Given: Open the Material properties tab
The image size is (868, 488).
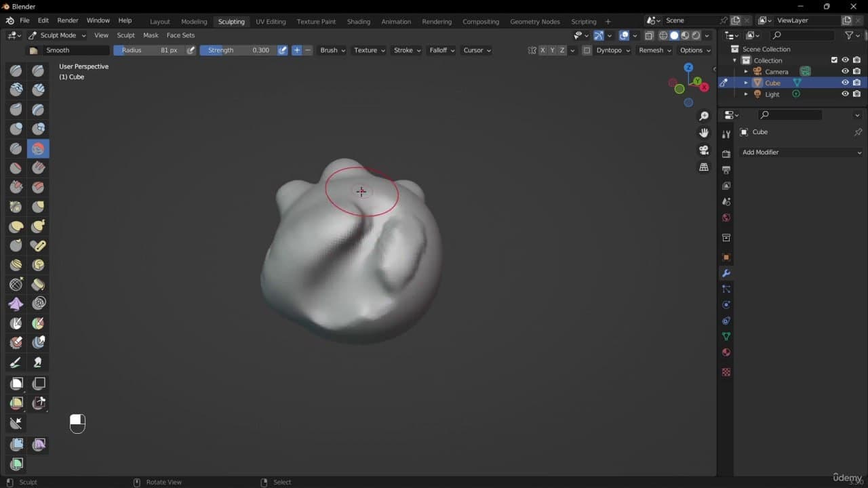Looking at the screenshot, I should tap(726, 352).
